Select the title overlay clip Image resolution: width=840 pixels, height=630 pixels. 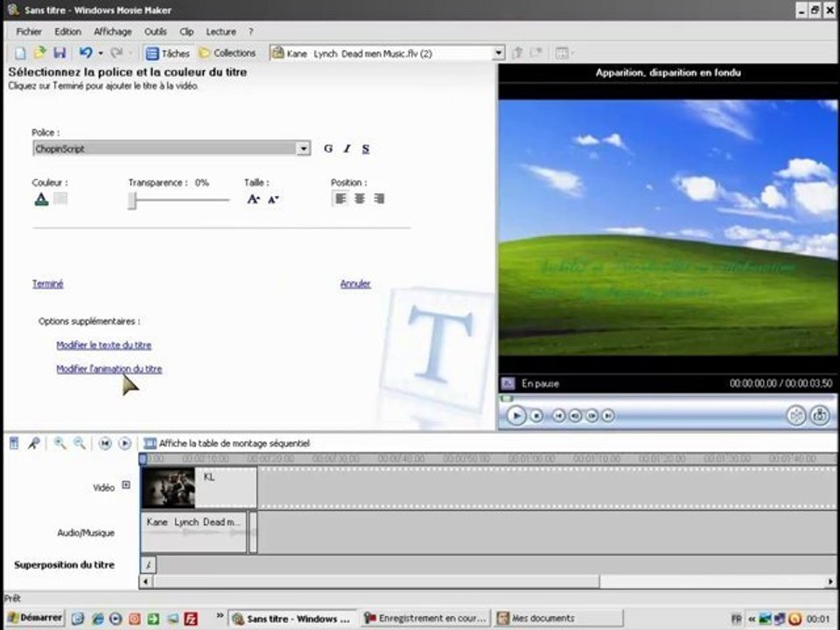(x=149, y=564)
